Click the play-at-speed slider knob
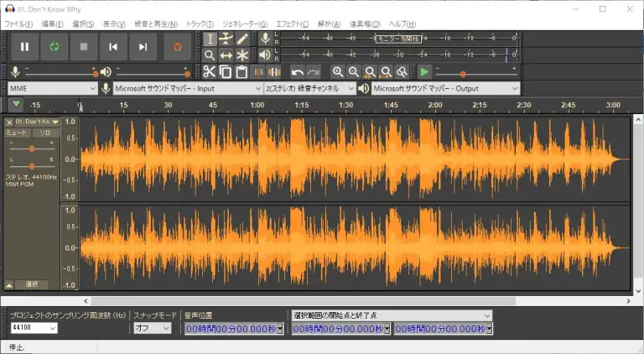The width and height of the screenshot is (644, 354). point(463,75)
